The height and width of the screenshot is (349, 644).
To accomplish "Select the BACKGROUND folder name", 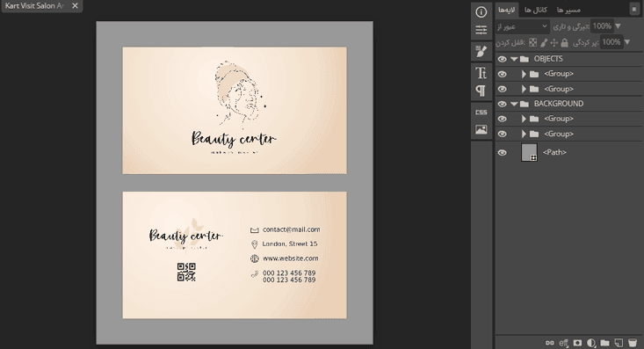I will point(559,104).
